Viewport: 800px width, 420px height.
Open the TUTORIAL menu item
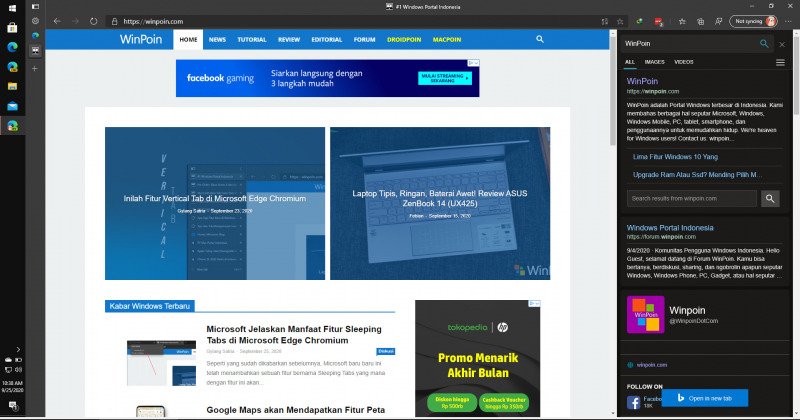pos(252,39)
